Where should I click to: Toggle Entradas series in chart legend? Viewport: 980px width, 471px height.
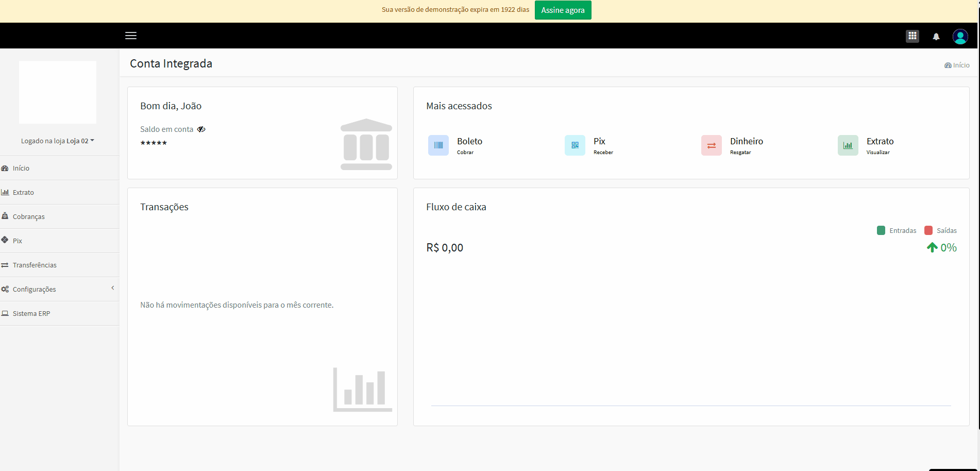[x=897, y=230]
